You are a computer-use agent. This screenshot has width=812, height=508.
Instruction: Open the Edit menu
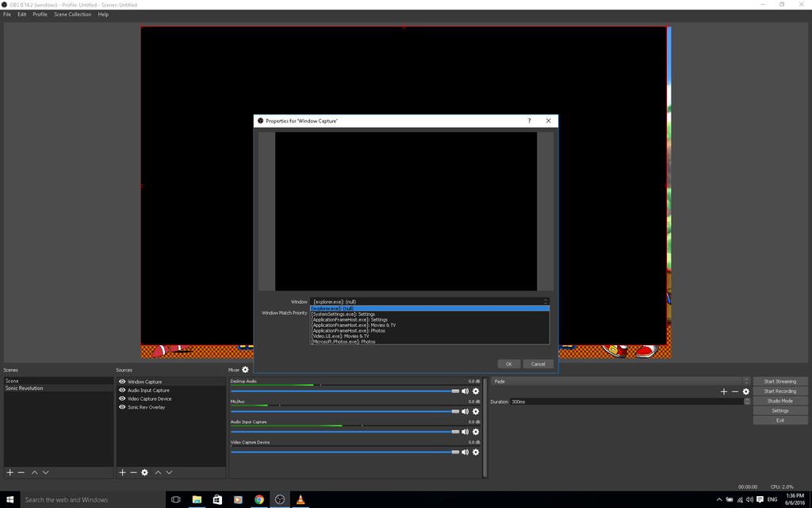click(x=21, y=14)
